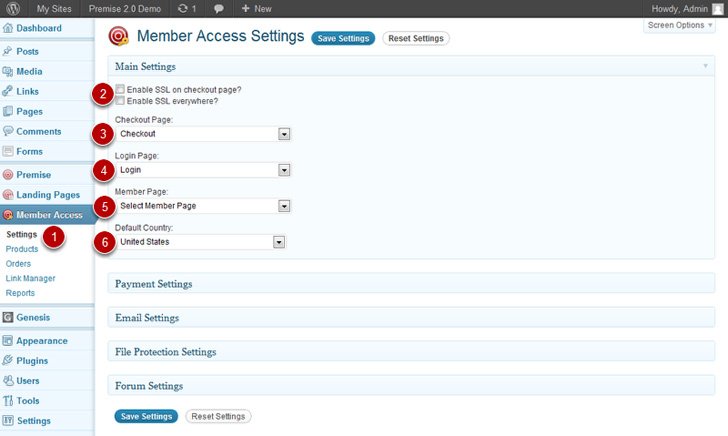The height and width of the screenshot is (436, 728).
Task: Click the Member Access Settings page title
Action: 221,36
